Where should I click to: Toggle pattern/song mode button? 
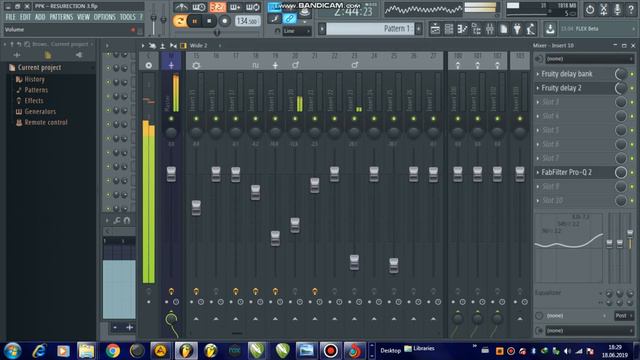(x=179, y=21)
